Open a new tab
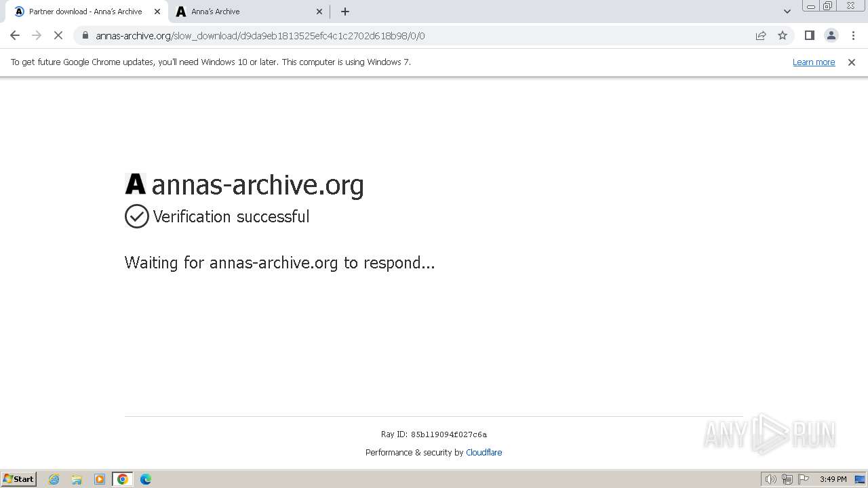The height and width of the screenshot is (488, 868). (345, 12)
